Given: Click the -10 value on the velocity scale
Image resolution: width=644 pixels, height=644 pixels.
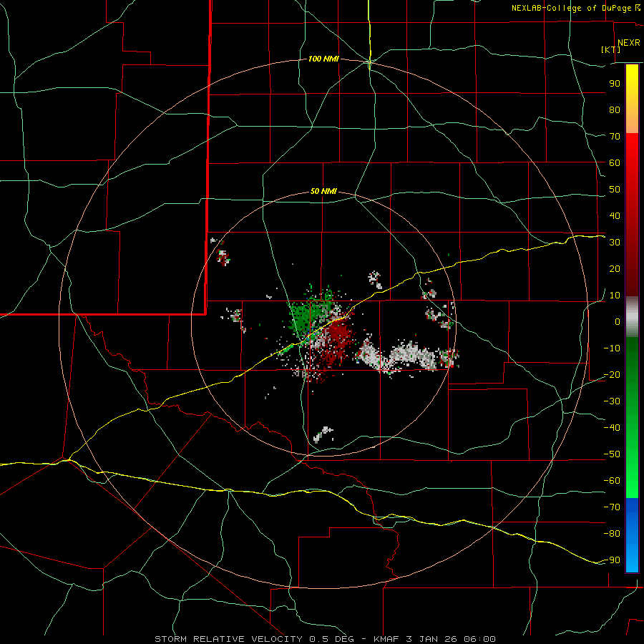Looking at the screenshot, I should click(612, 348).
